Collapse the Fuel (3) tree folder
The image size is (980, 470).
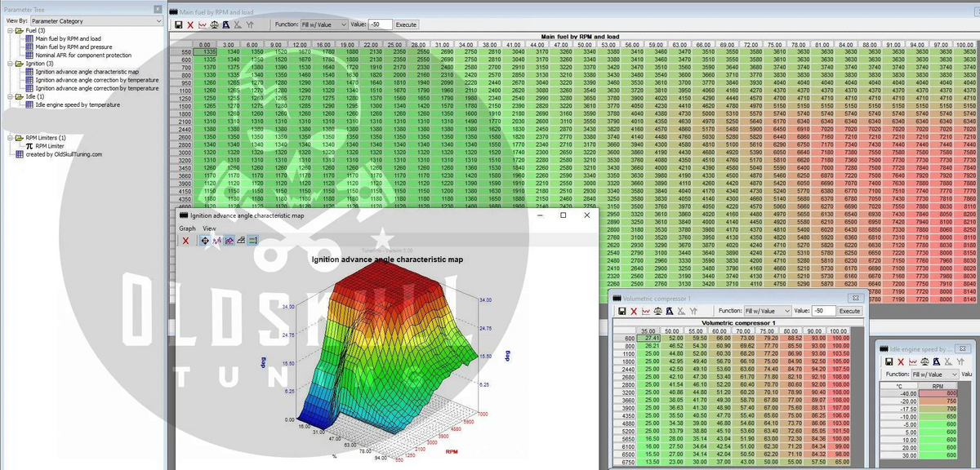[9, 30]
